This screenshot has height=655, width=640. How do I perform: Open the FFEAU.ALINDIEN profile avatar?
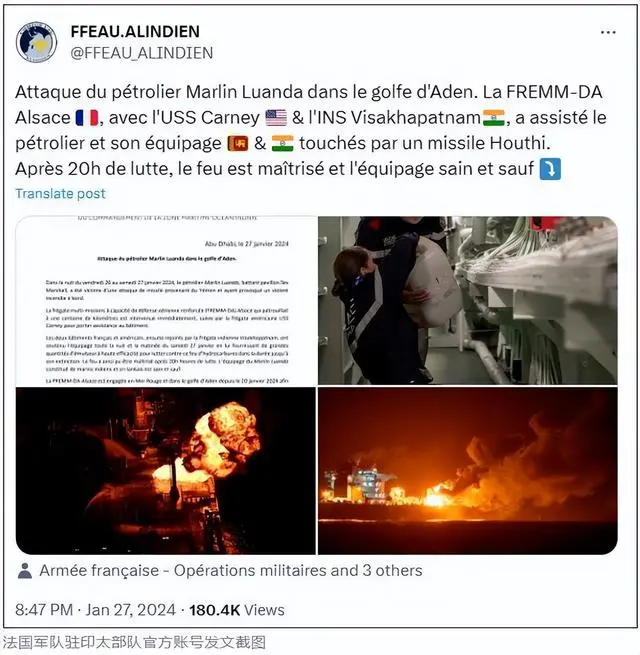click(36, 42)
